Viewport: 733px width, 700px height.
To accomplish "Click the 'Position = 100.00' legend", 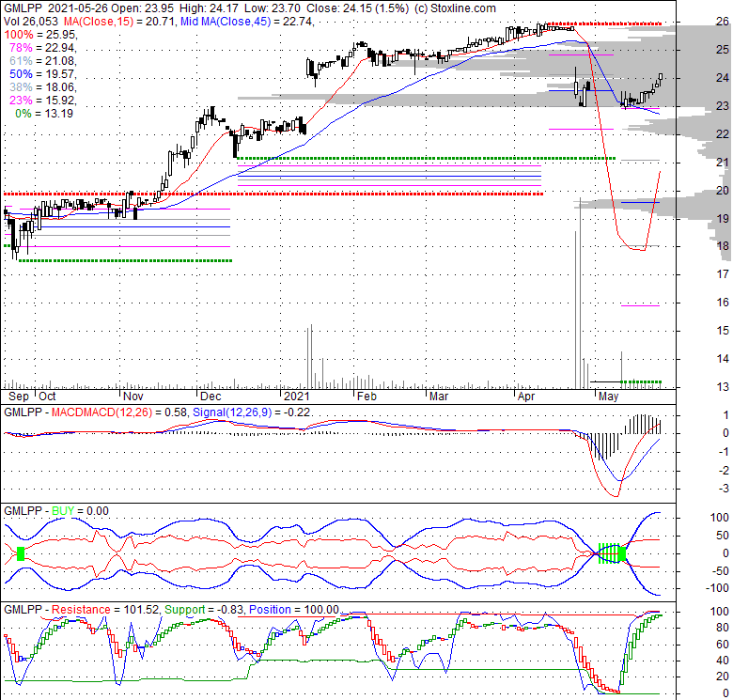I will pyautogui.click(x=293, y=610).
